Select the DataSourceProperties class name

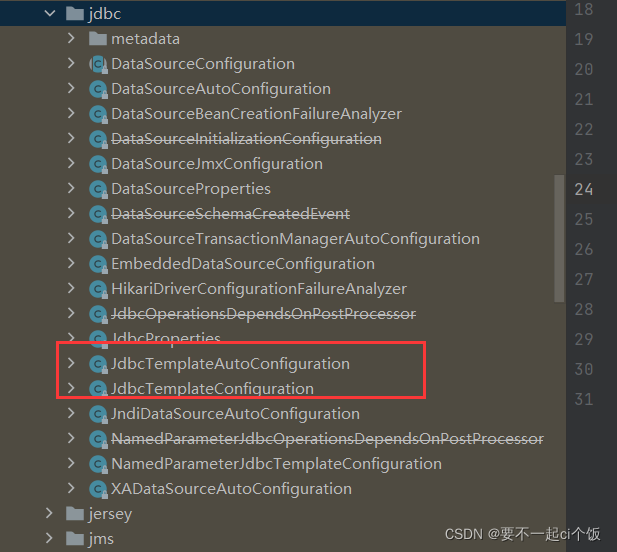click(191, 189)
